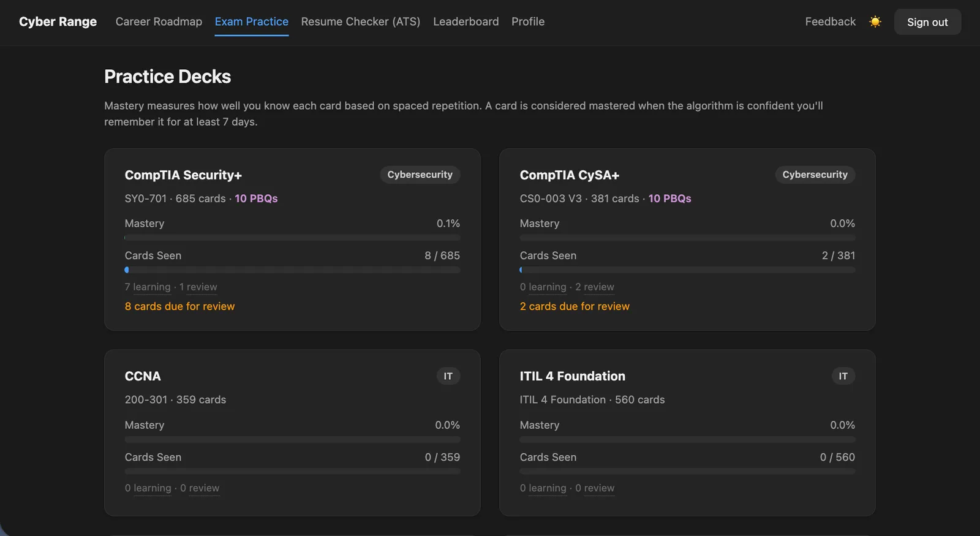Click 10 PBQs on CySA+ card
Screen dimensions: 980x536
[669, 198]
